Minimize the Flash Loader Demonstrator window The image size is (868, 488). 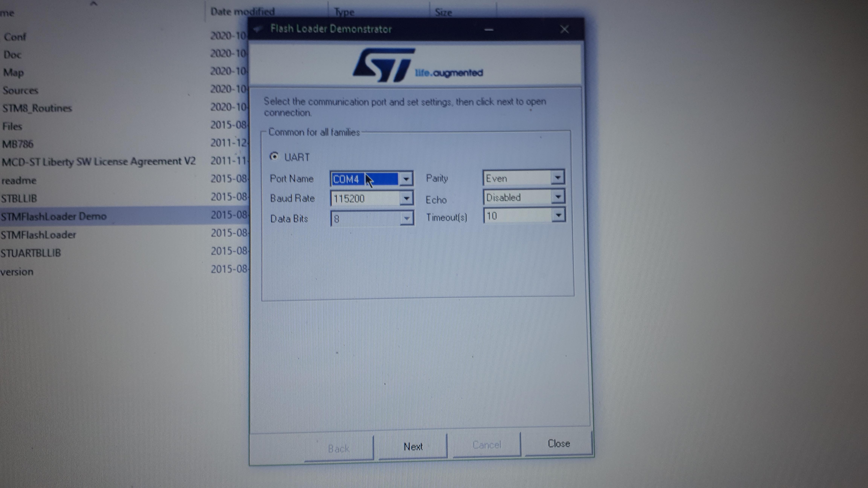point(489,30)
